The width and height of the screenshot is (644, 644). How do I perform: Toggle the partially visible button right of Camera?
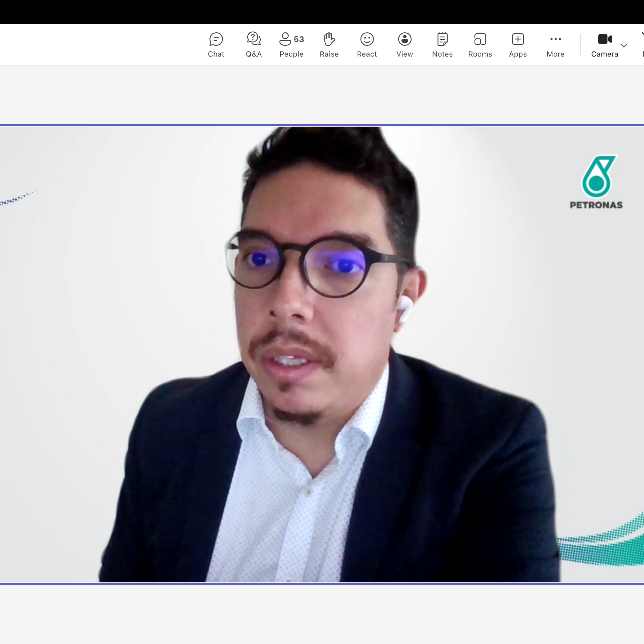pyautogui.click(x=642, y=44)
